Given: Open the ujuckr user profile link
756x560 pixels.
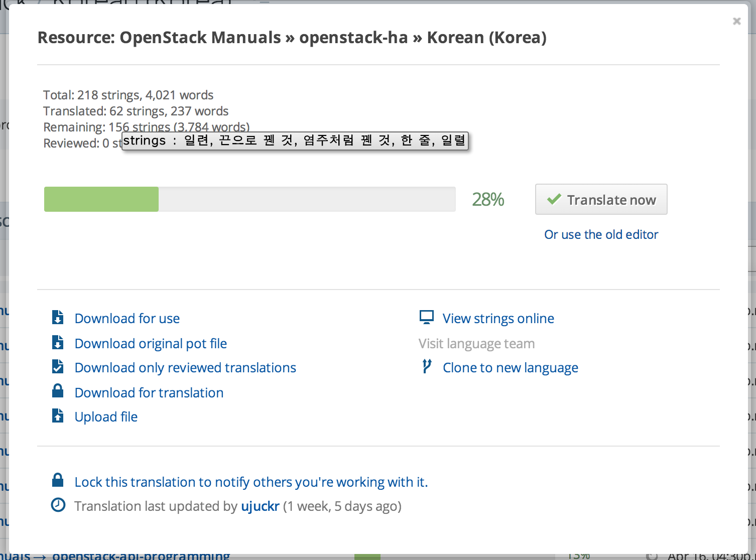Looking at the screenshot, I should 260,506.
